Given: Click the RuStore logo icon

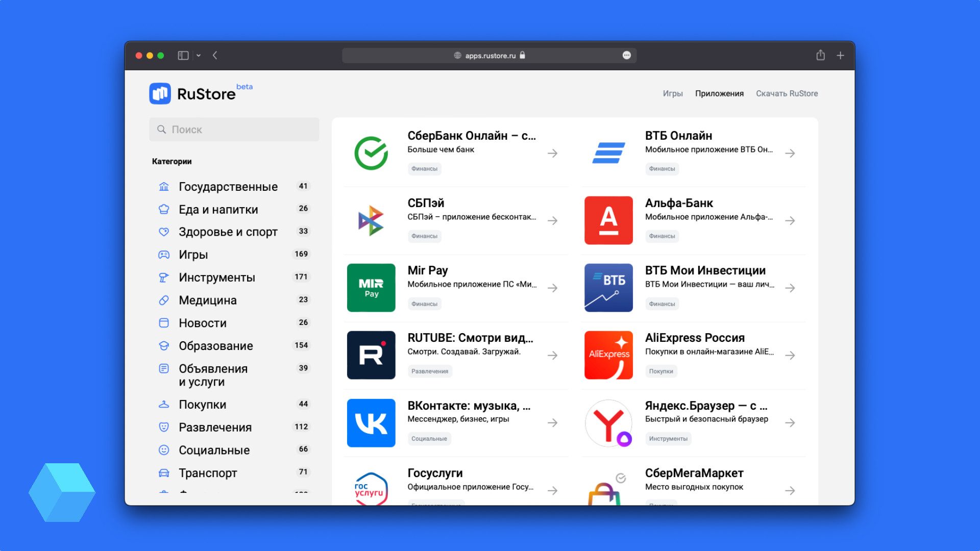Looking at the screenshot, I should [x=160, y=93].
